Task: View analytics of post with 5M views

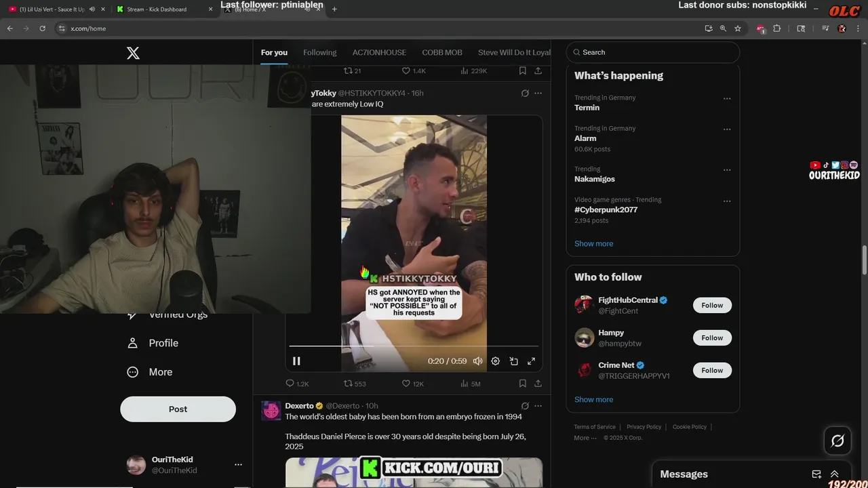Action: [x=471, y=384]
